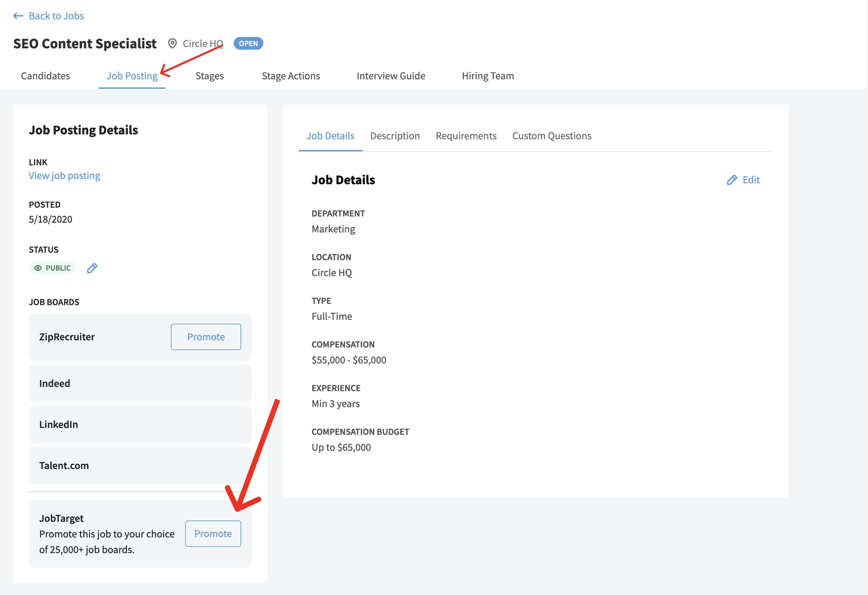The height and width of the screenshot is (595, 868).
Task: Go back to Jobs list
Action: click(x=49, y=16)
